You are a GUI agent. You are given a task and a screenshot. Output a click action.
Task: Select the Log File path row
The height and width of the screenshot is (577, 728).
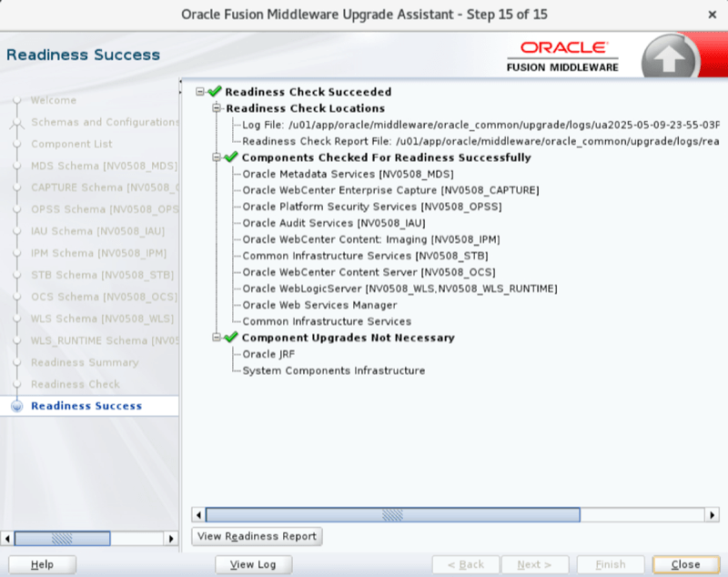pyautogui.click(x=480, y=125)
